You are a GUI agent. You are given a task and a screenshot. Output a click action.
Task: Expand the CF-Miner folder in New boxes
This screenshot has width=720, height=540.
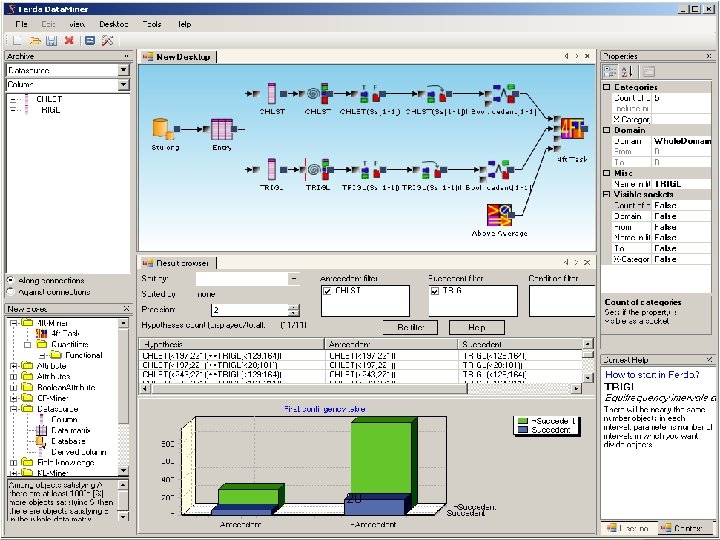tap(14, 398)
